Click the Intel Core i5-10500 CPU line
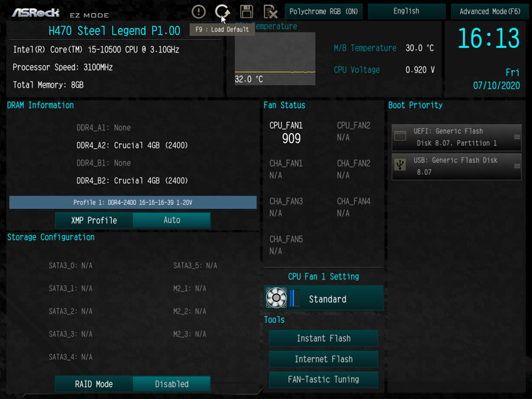Screen dimensions: 532x399 coord(96,49)
